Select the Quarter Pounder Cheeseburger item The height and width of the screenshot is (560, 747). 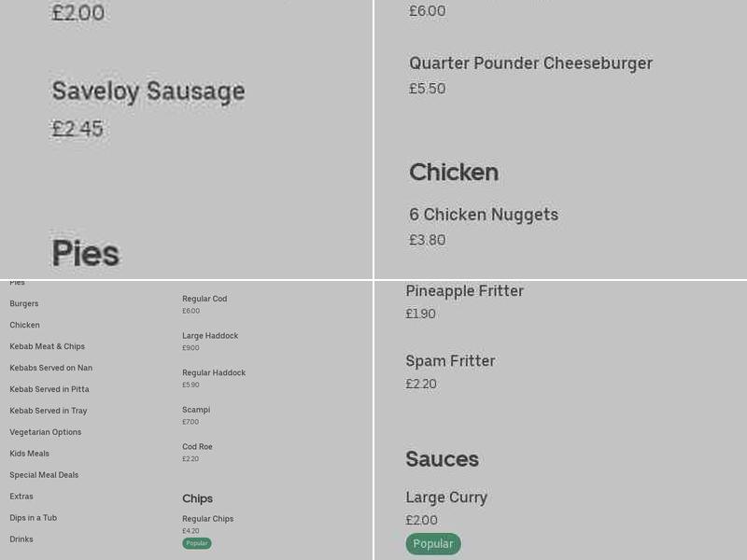[x=530, y=63]
